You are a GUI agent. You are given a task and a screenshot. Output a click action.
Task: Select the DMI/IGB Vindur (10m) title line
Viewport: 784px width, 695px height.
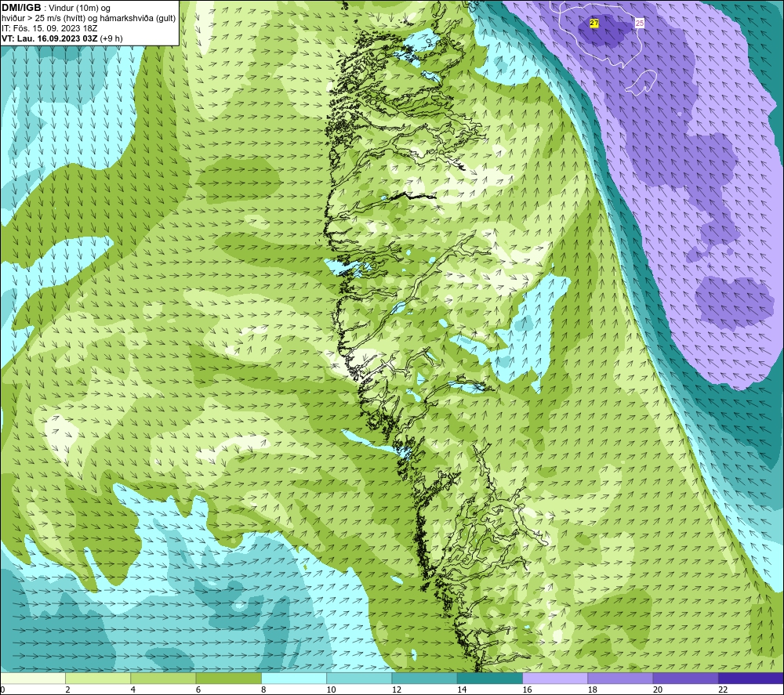tap(56, 8)
